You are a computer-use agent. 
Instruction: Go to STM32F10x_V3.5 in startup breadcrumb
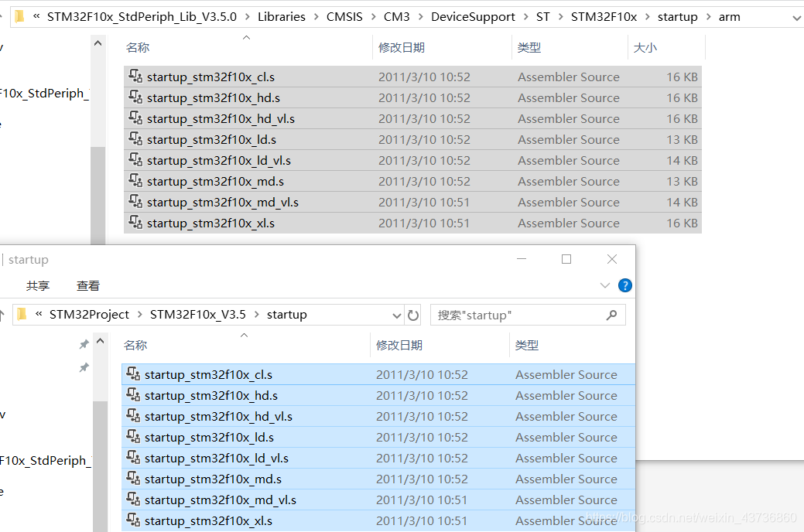[198, 315]
